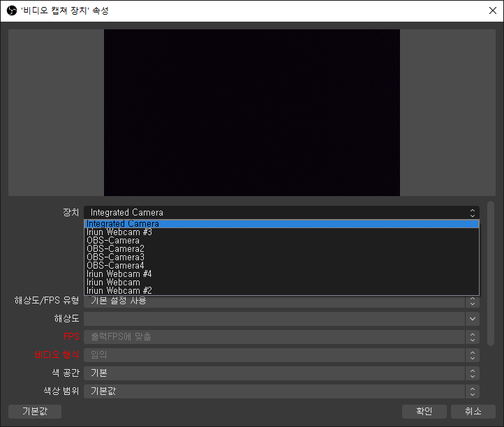
Task: Pick OBS-Camera2 from the device list
Action: pos(281,248)
